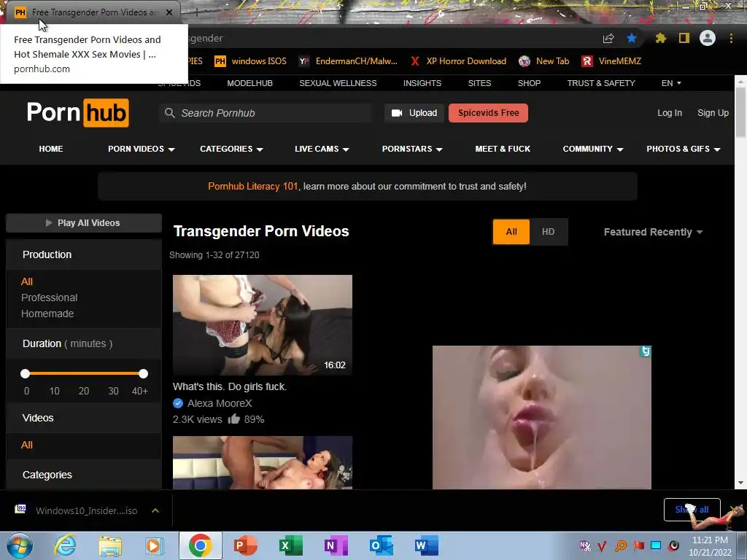Toggle the Chrome side panel icon
This screenshot has height=560, width=747.
(x=684, y=38)
